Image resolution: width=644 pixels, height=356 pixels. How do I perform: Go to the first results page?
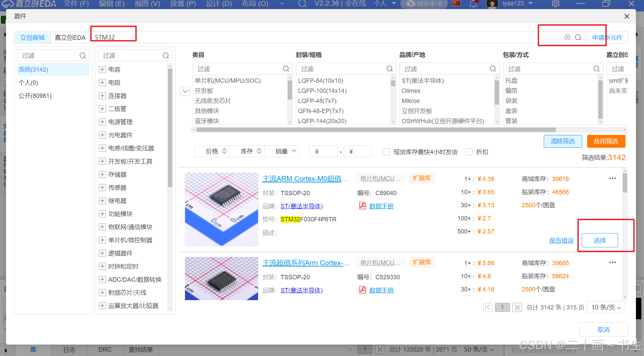pos(488,307)
